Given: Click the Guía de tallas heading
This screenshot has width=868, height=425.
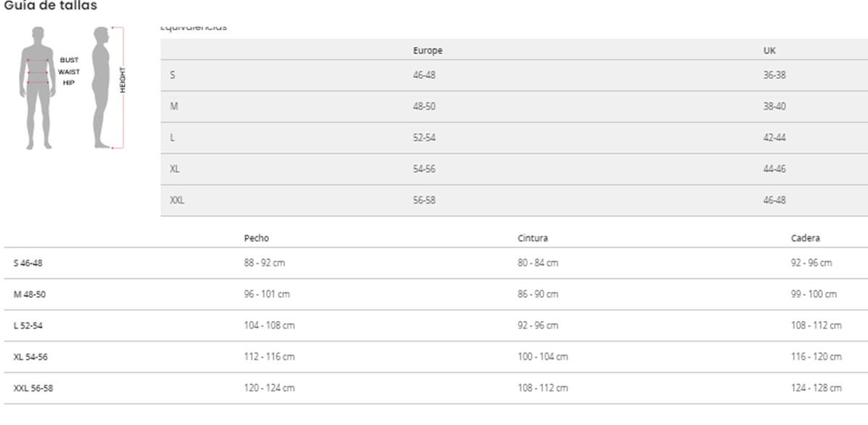Looking at the screenshot, I should pos(51,6).
